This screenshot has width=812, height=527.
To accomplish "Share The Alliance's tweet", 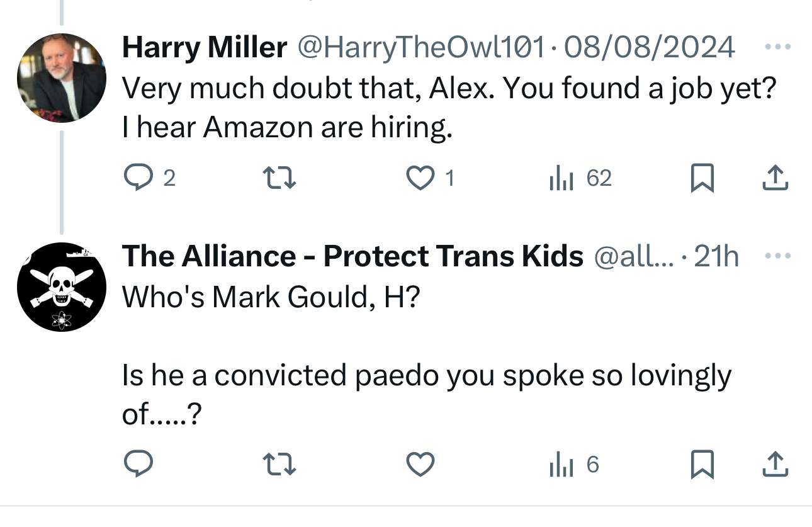I will coord(775,465).
